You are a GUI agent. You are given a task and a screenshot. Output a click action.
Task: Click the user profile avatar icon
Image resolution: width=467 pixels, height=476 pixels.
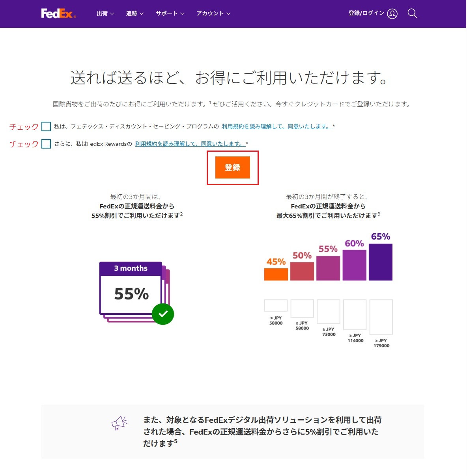click(x=392, y=14)
